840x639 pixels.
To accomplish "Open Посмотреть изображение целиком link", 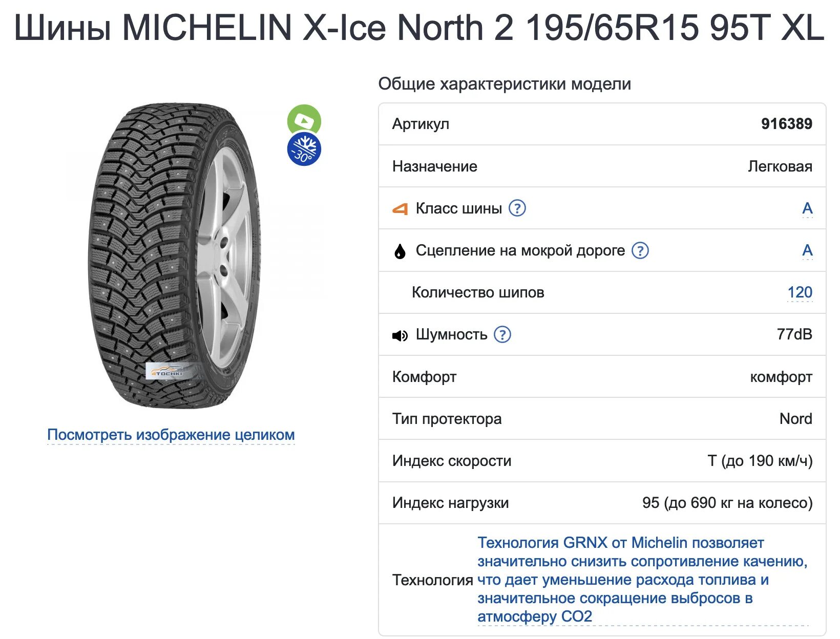I will coord(171,435).
